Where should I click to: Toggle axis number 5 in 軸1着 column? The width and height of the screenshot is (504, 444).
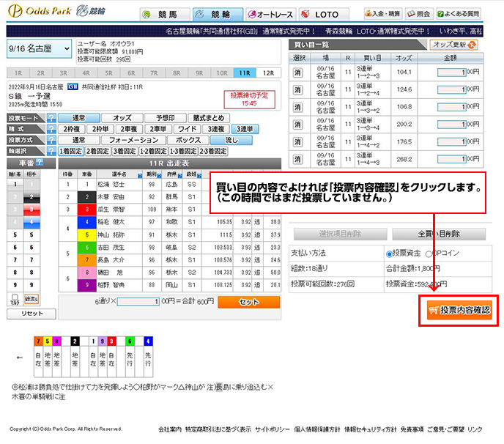pos(15,234)
